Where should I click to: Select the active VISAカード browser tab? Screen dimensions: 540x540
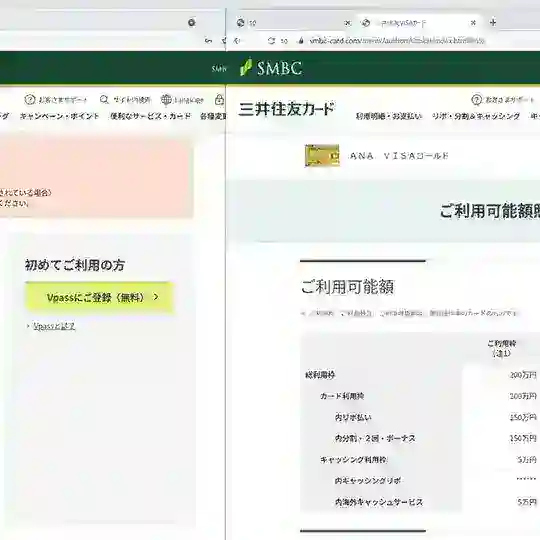(419, 23)
